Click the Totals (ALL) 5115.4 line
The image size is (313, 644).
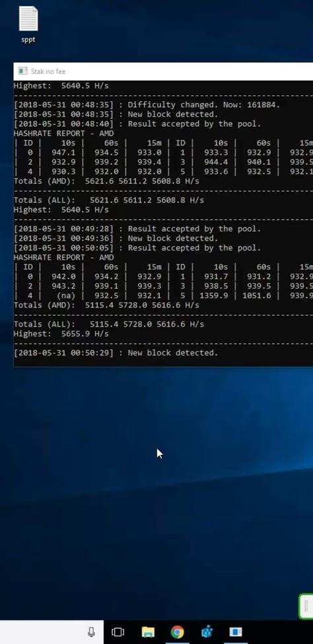pos(109,324)
